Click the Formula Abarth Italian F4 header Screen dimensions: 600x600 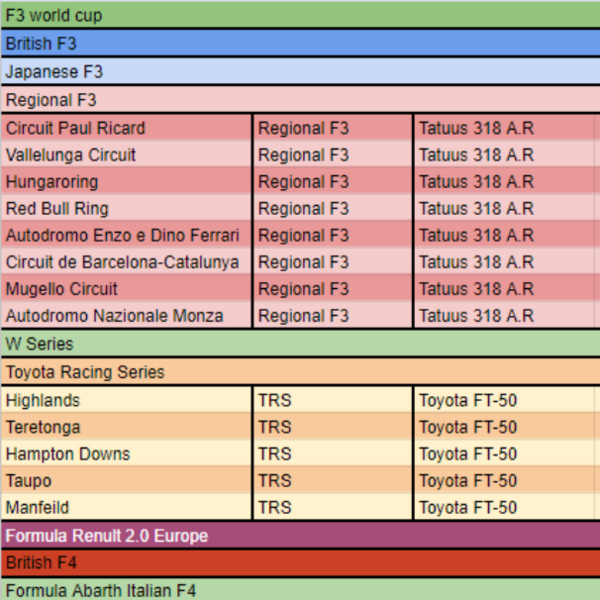click(x=300, y=589)
